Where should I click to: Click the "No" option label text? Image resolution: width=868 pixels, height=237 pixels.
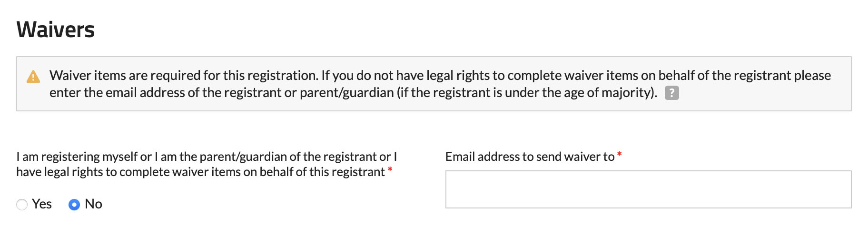93,204
